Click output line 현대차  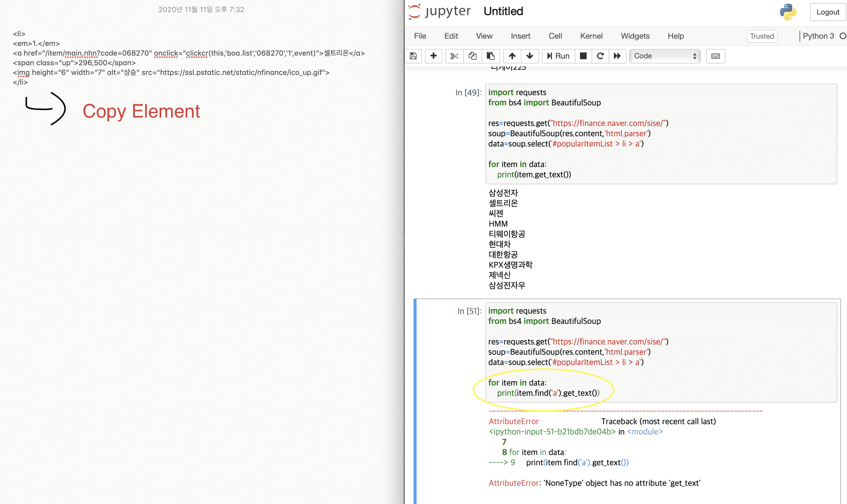pyautogui.click(x=499, y=244)
